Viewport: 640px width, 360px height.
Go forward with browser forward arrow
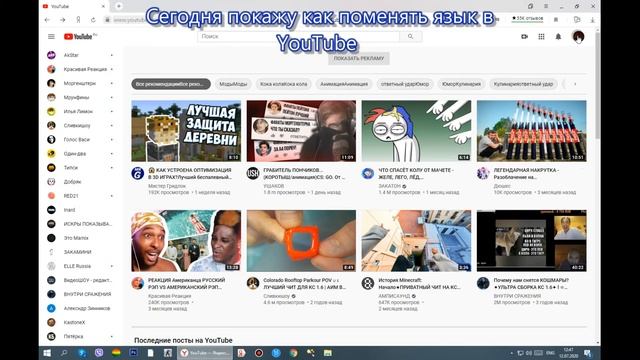[62, 20]
